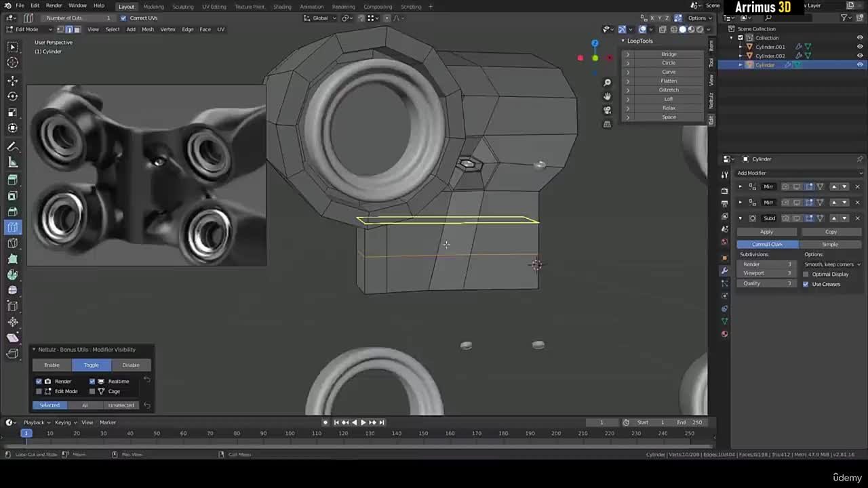The height and width of the screenshot is (488, 868).
Task: Select the Measure tool
Action: pos(12,163)
